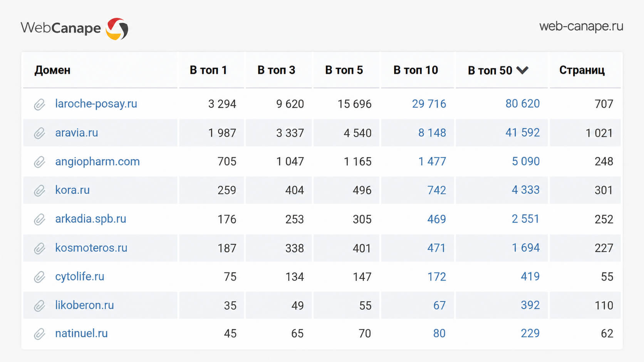Open the 1 694 top-50 link
Screen dimensions: 644x362
pyautogui.click(x=525, y=248)
